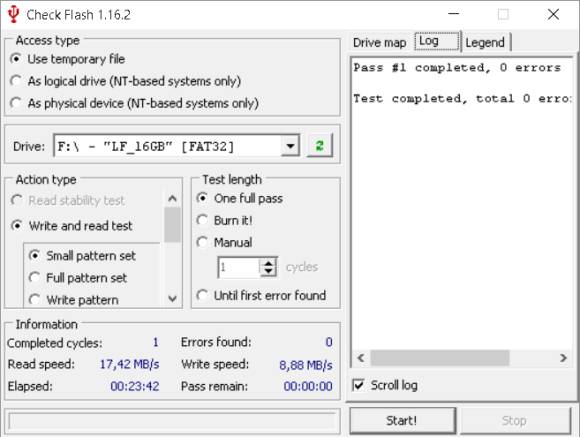Select Full pattern set option
Viewport: 580px width, 437px height.
[78, 278]
